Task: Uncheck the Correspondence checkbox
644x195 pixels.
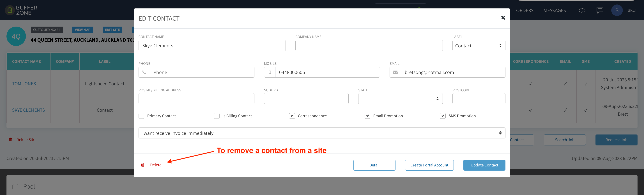Action: coord(292,116)
